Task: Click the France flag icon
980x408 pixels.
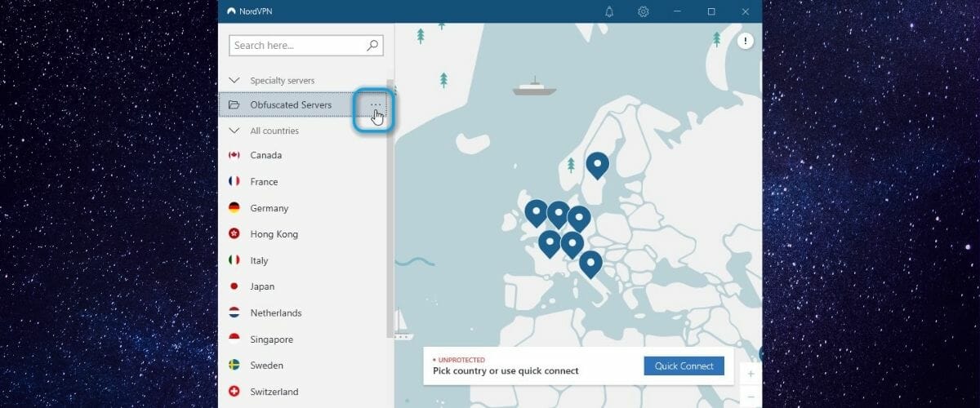Action: tap(234, 181)
